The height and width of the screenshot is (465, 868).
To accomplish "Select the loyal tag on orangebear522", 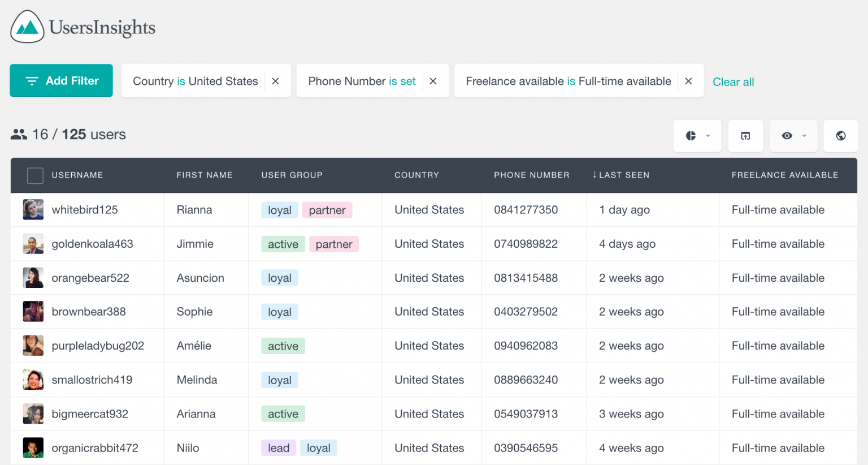I will pyautogui.click(x=279, y=278).
